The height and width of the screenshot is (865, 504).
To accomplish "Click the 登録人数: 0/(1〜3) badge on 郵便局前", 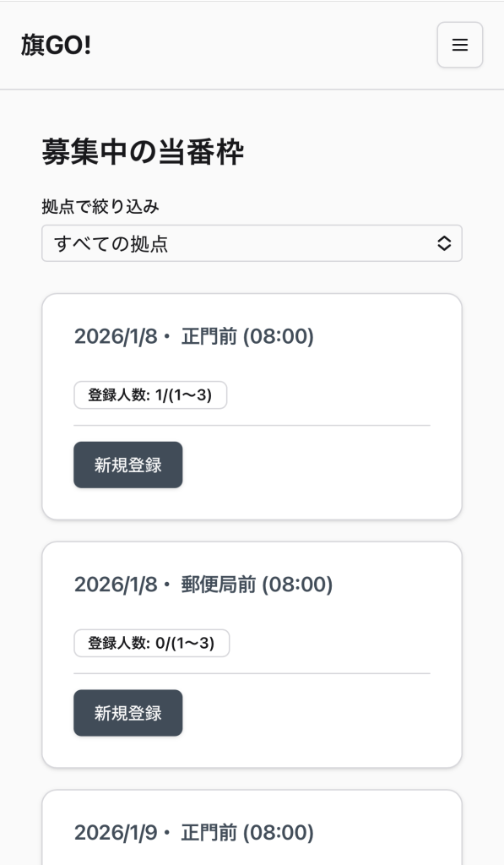I will 151,643.
